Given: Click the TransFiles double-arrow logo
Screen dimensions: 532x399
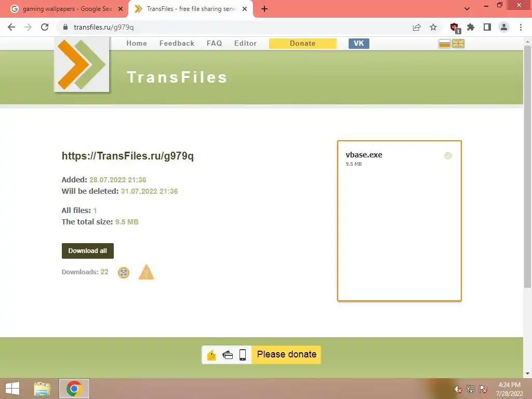Looking at the screenshot, I should tap(82, 64).
